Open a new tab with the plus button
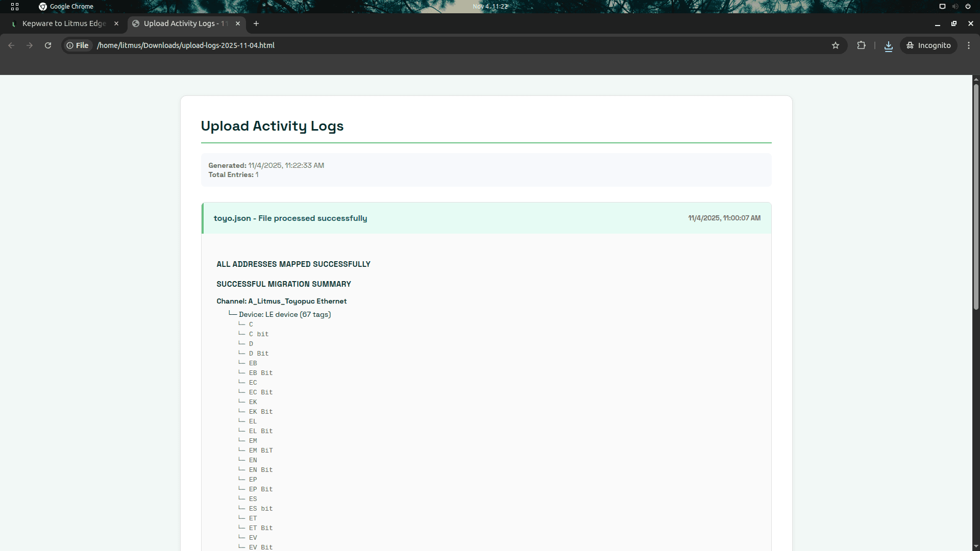 [x=256, y=23]
